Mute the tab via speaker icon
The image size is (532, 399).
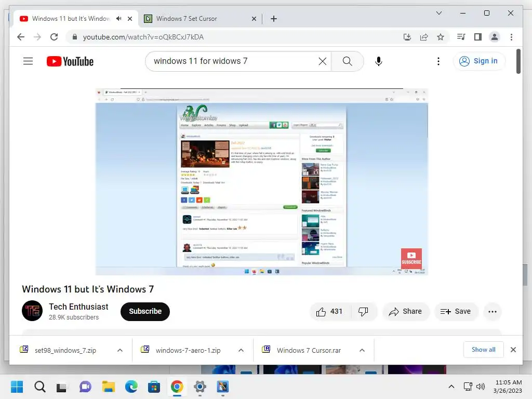click(x=119, y=19)
